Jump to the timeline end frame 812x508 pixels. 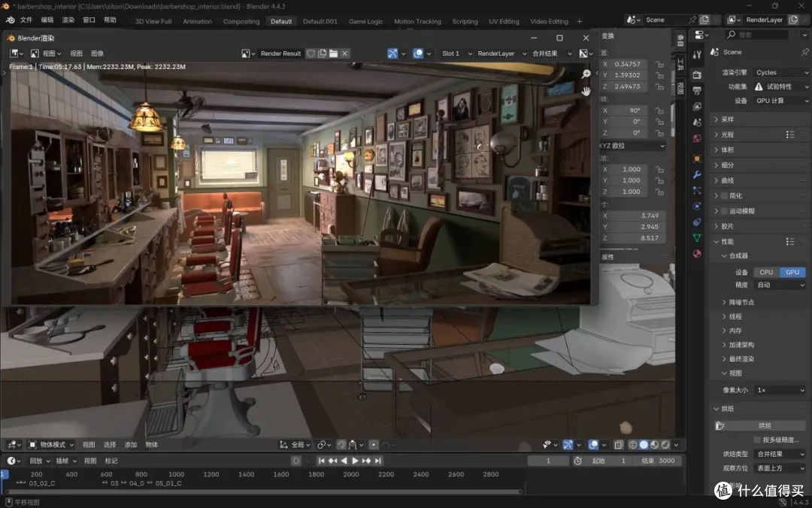point(378,461)
